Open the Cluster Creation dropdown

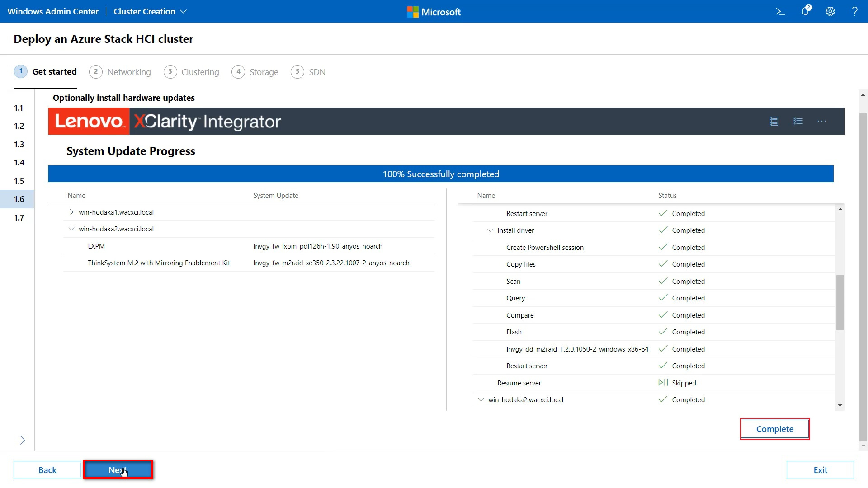150,11
